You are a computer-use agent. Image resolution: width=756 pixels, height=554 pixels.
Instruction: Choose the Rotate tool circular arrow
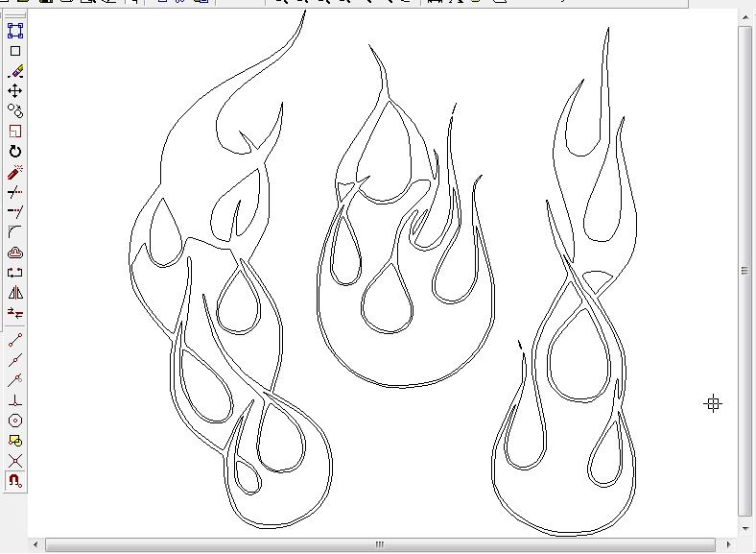coord(15,152)
